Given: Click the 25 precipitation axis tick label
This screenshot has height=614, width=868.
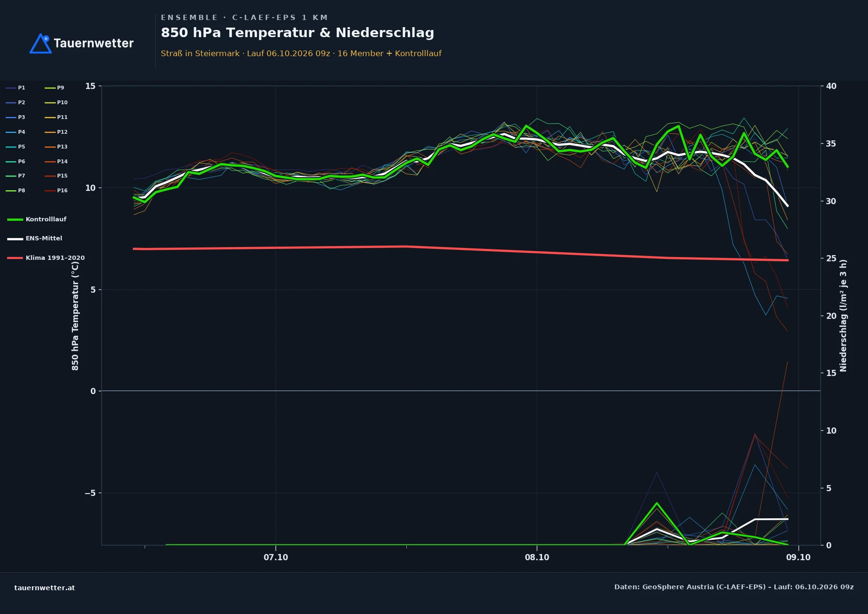Looking at the screenshot, I should tap(831, 258).
